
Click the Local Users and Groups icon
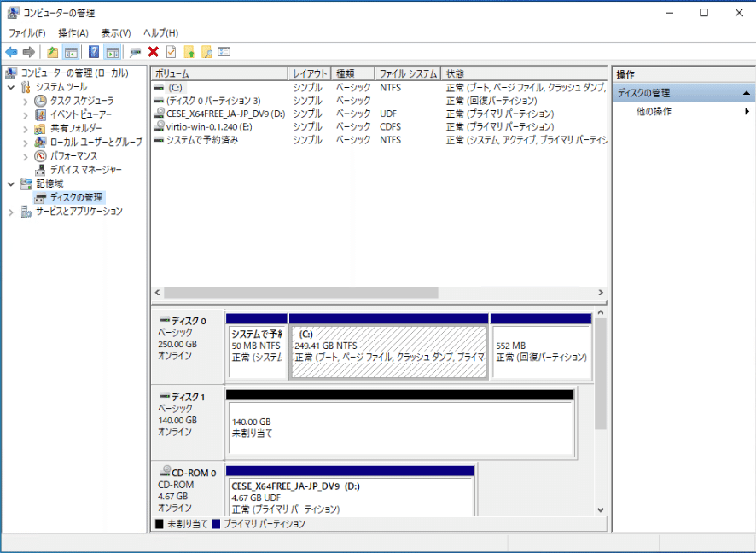pos(40,143)
